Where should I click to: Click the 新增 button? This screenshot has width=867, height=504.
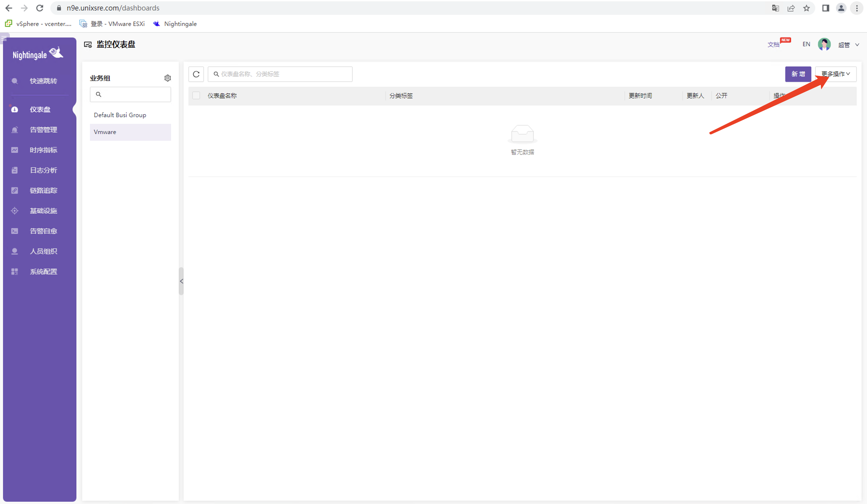coord(798,74)
